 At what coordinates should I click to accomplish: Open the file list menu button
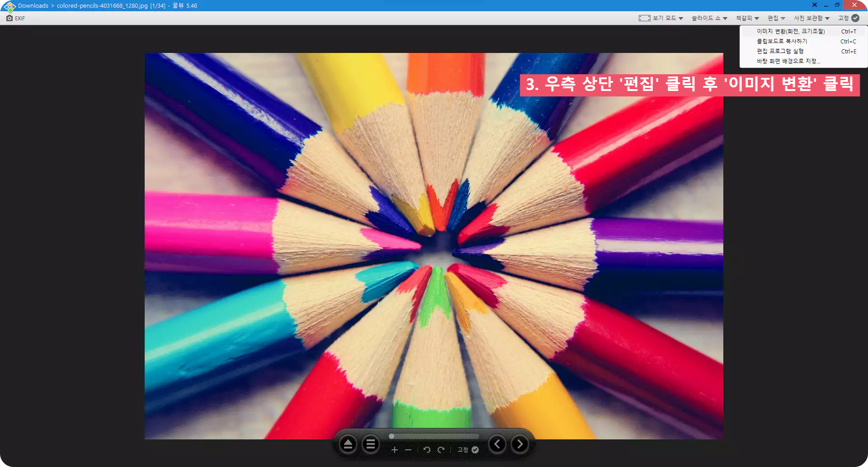pyautogui.click(x=371, y=444)
